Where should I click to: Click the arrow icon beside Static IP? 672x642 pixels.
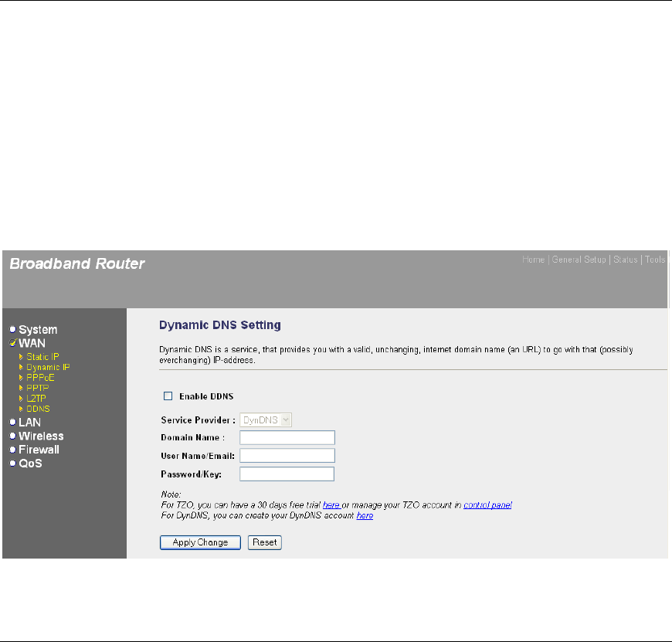coord(21,357)
